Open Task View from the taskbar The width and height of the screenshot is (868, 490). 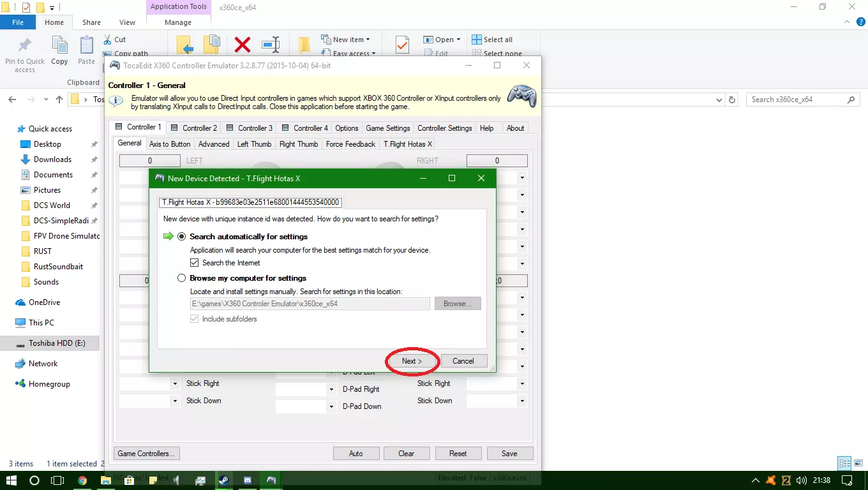tap(57, 480)
